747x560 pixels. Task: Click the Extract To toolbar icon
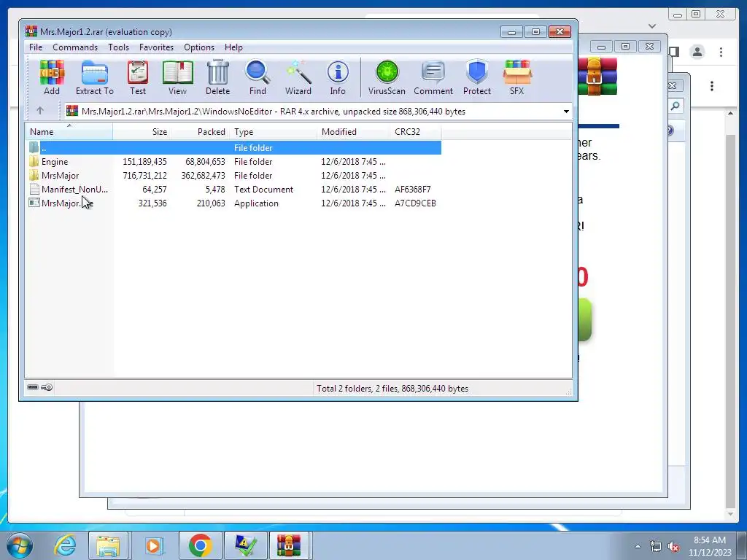94,77
